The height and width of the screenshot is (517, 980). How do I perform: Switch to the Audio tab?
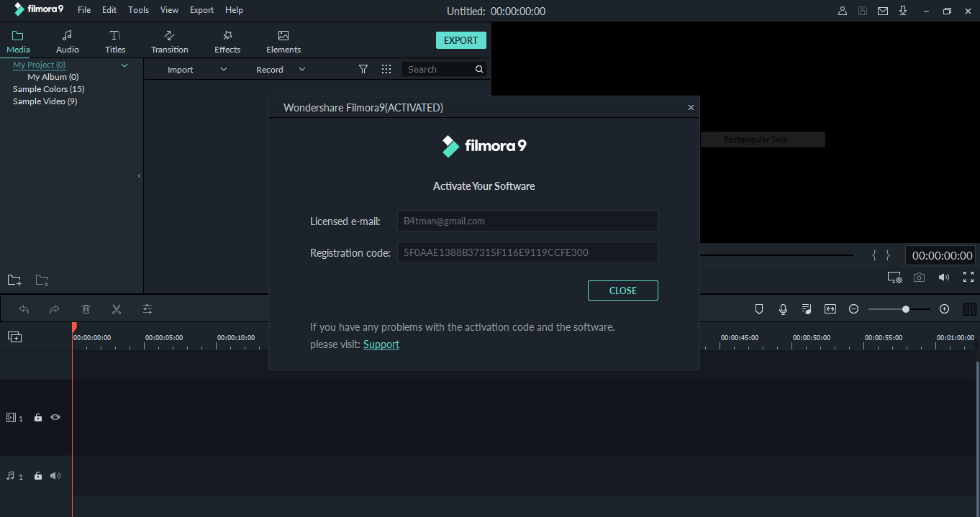point(68,42)
